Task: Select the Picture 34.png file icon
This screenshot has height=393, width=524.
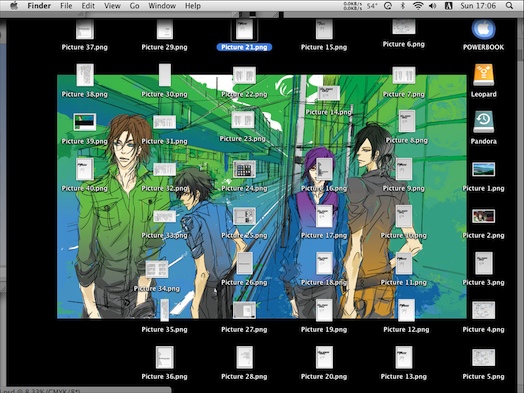Action: point(157,269)
